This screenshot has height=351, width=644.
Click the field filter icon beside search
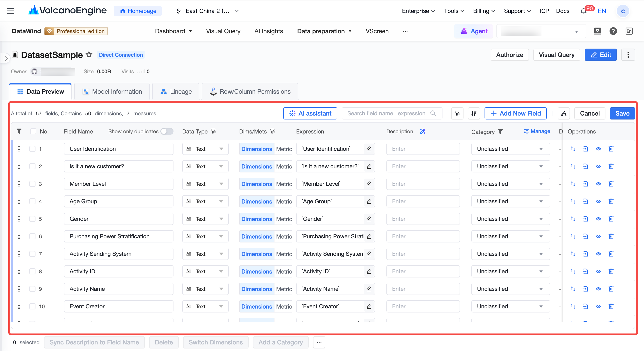[x=458, y=113]
